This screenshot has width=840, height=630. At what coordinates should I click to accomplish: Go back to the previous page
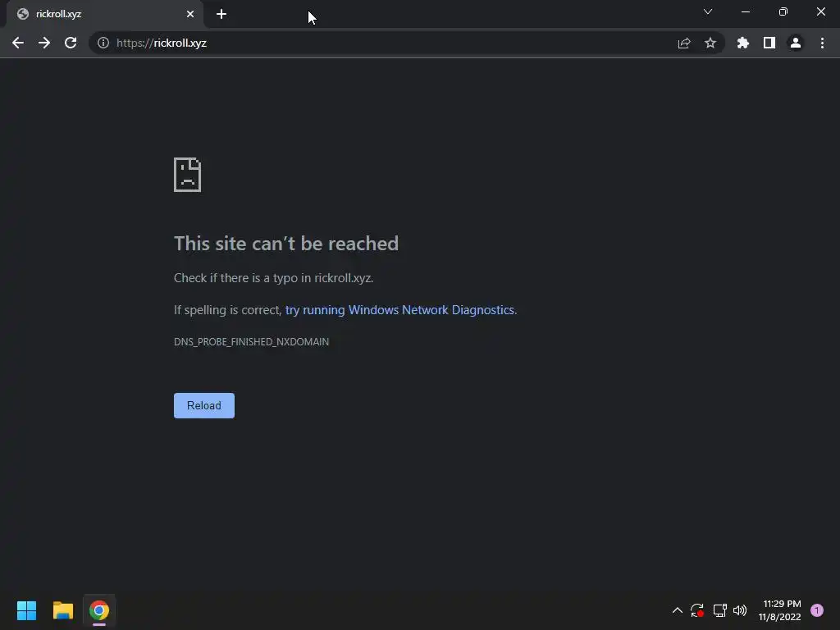(18, 43)
